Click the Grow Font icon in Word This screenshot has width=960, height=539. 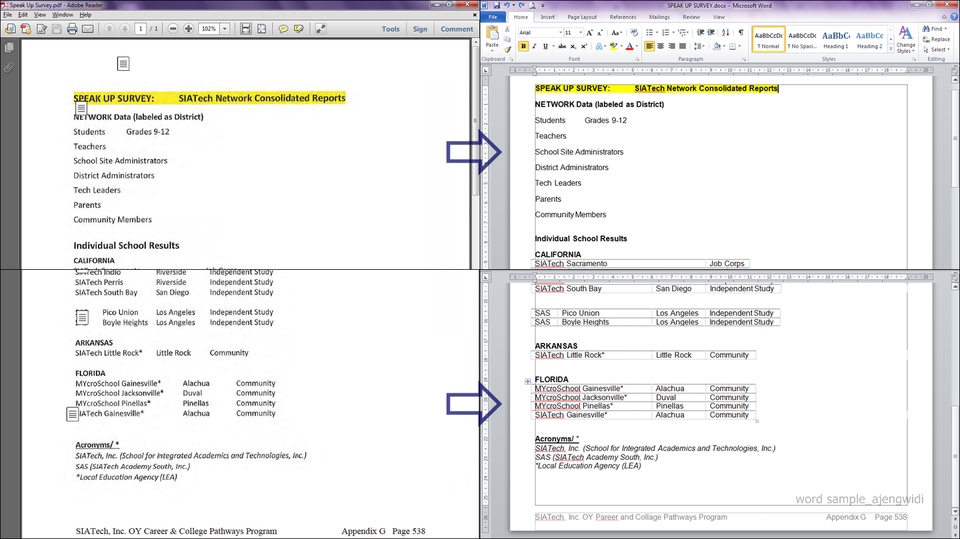point(589,32)
